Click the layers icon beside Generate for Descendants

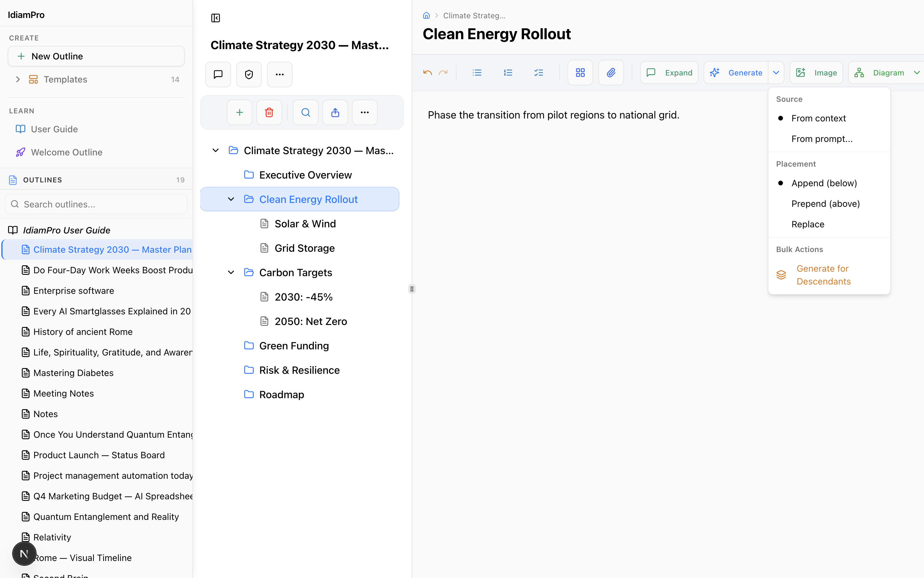[x=781, y=275]
